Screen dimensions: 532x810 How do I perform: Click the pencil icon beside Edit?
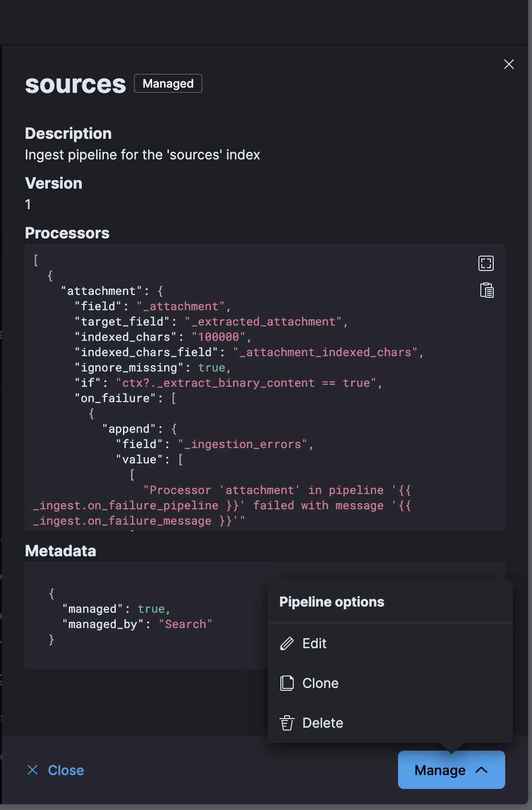point(287,643)
